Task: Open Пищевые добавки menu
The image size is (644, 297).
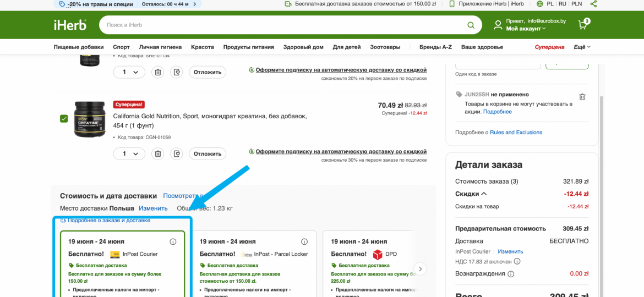Action: (79, 47)
